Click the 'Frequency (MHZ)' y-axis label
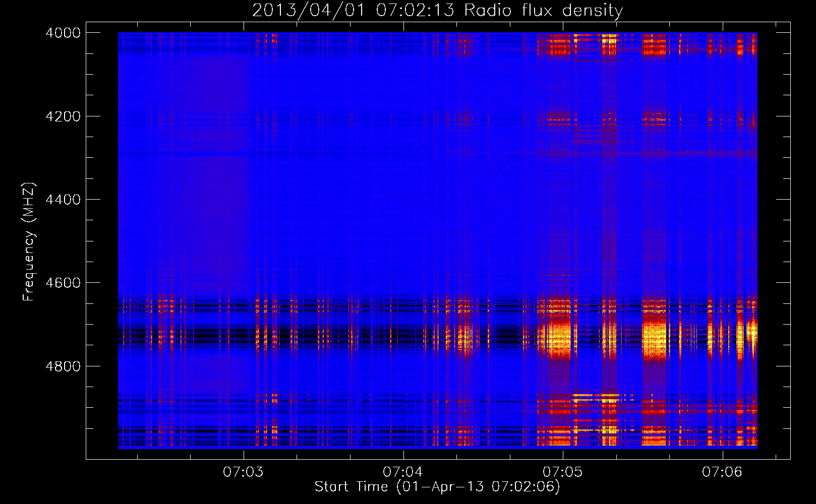Screen dimensions: 816x504 (29, 242)
